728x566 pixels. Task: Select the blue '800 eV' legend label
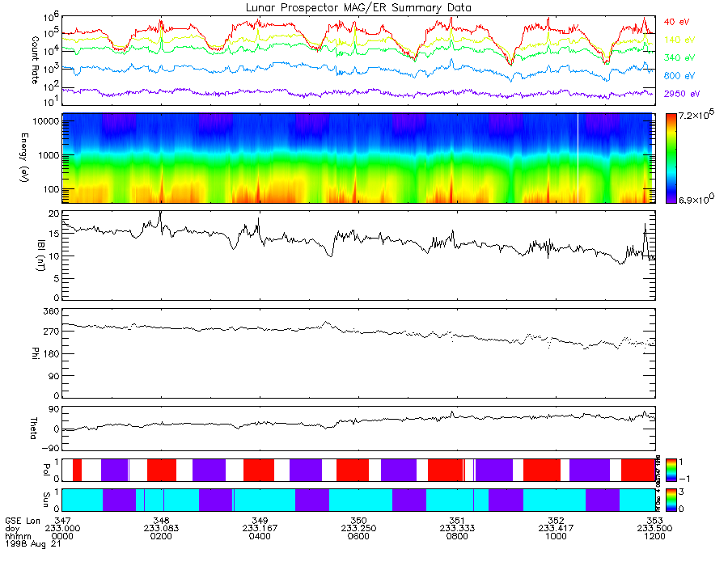pos(679,76)
